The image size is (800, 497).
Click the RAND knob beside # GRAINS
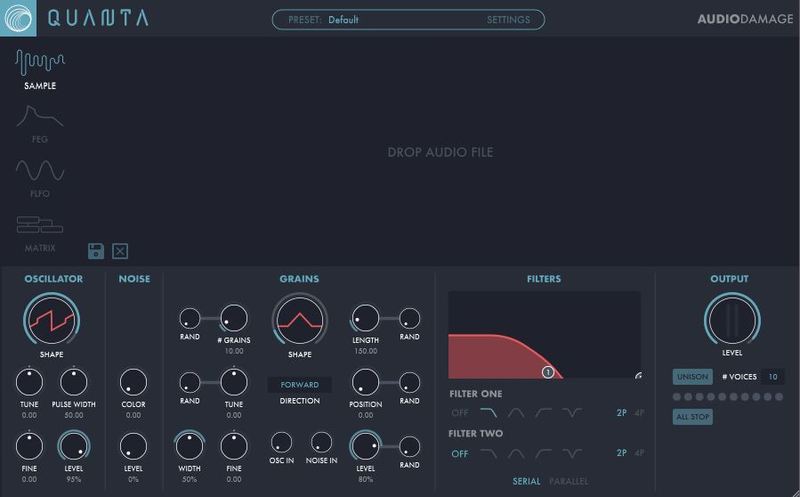click(189, 318)
